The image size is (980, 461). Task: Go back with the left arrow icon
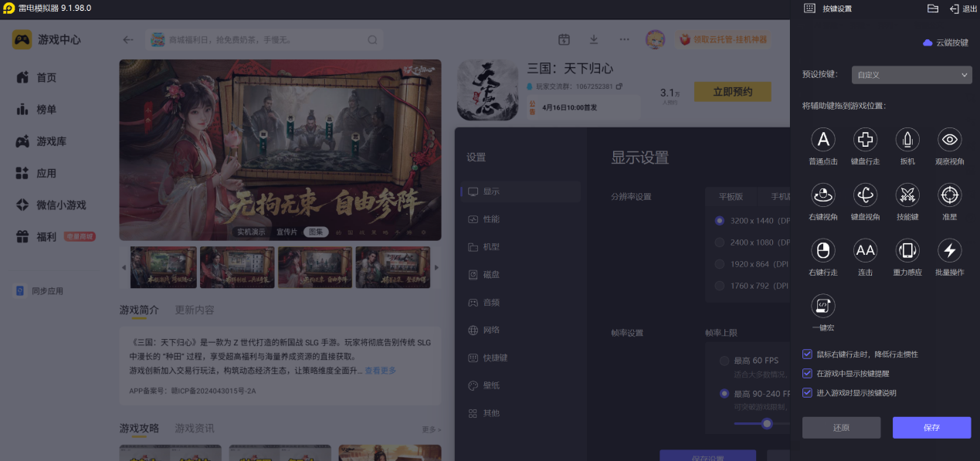point(128,39)
